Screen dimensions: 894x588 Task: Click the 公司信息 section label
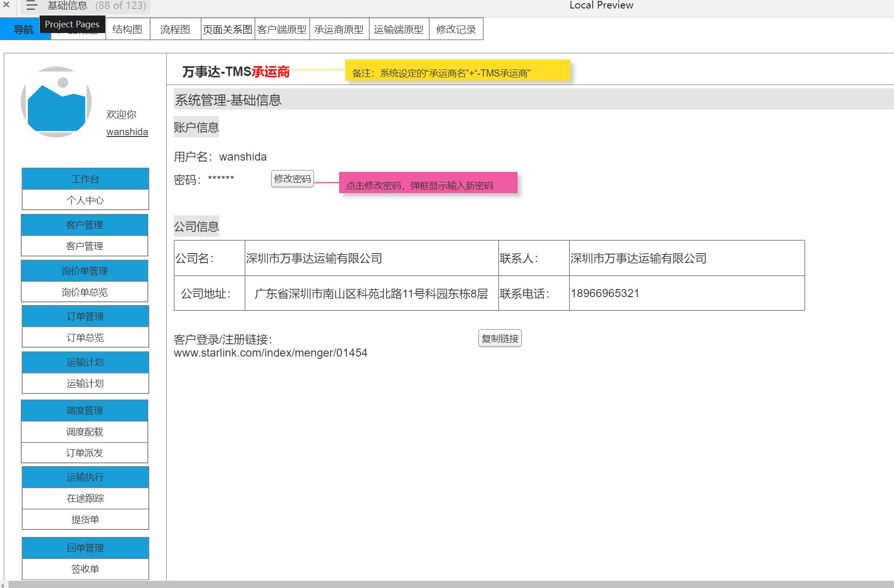196,226
